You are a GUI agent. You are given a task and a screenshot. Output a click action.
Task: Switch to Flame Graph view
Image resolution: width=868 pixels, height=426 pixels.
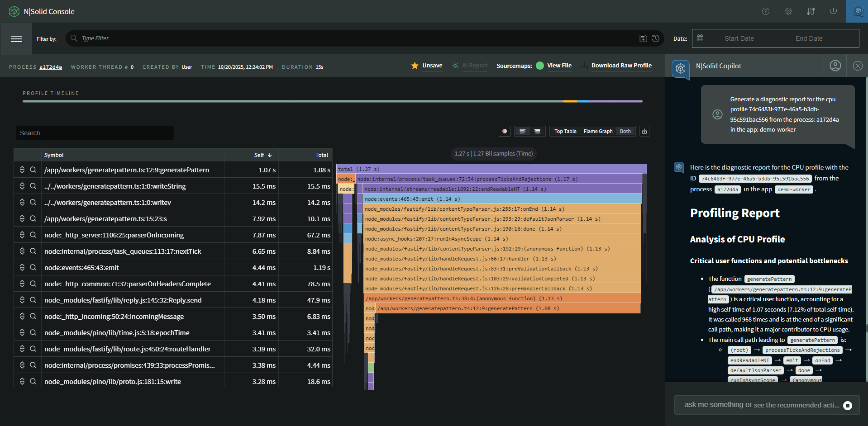click(598, 131)
